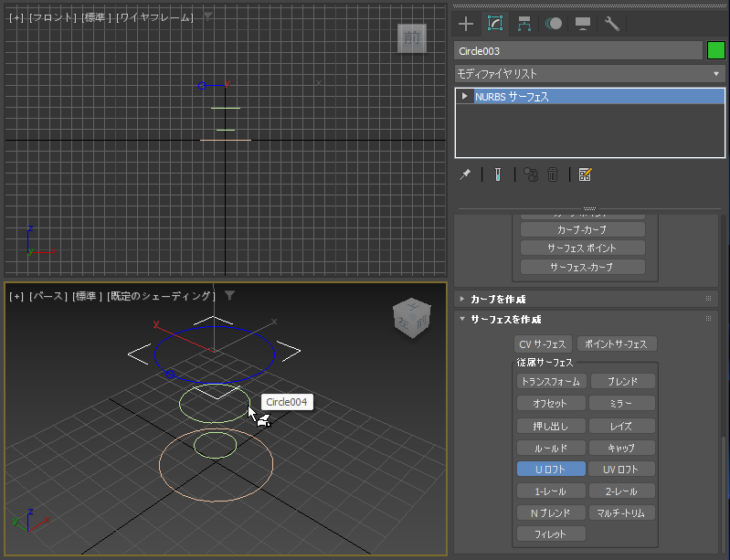Activate the オフセット surface button

[x=551, y=403]
